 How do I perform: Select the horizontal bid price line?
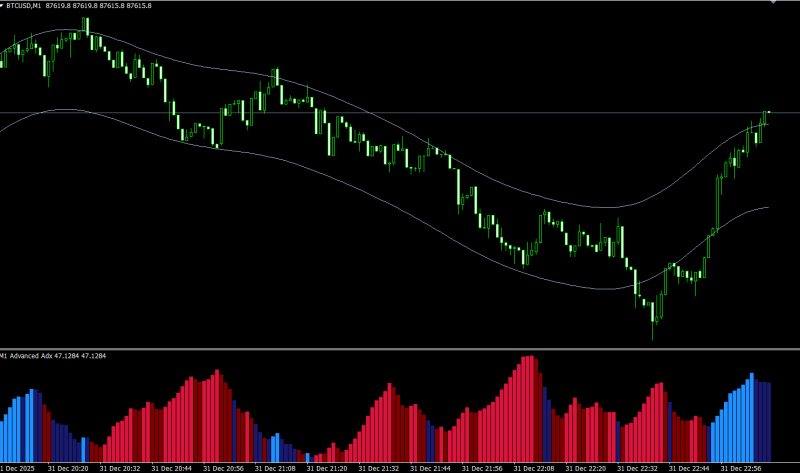[400, 112]
